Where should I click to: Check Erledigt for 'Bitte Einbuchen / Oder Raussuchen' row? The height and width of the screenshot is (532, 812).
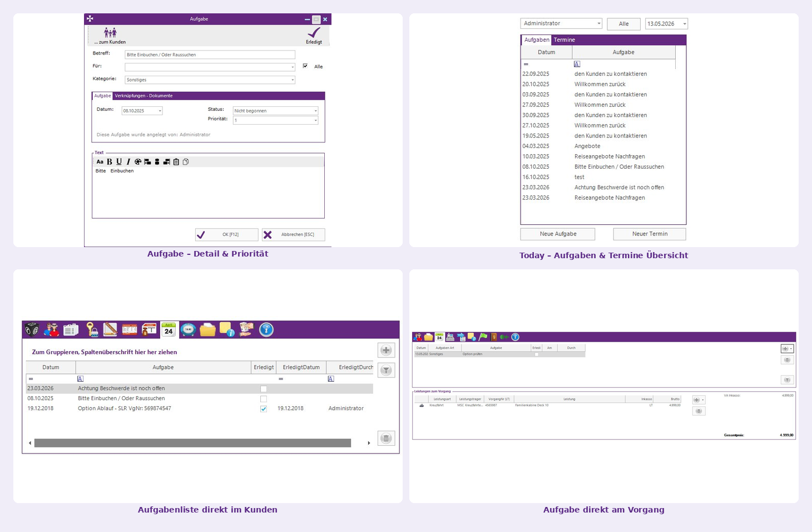[264, 399]
